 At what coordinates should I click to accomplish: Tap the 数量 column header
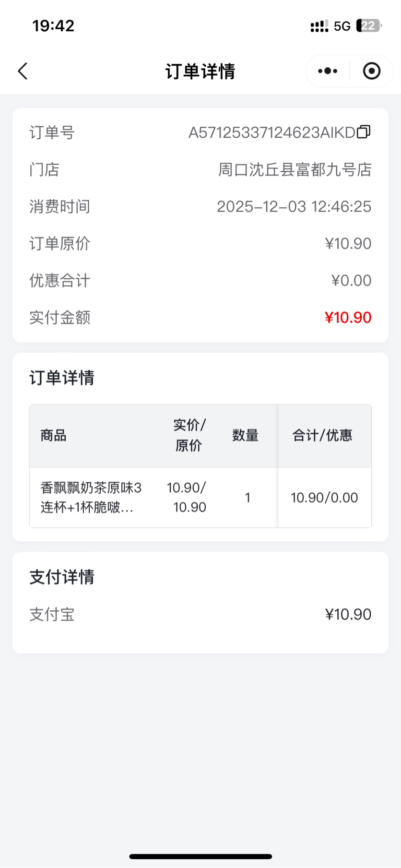[245, 435]
